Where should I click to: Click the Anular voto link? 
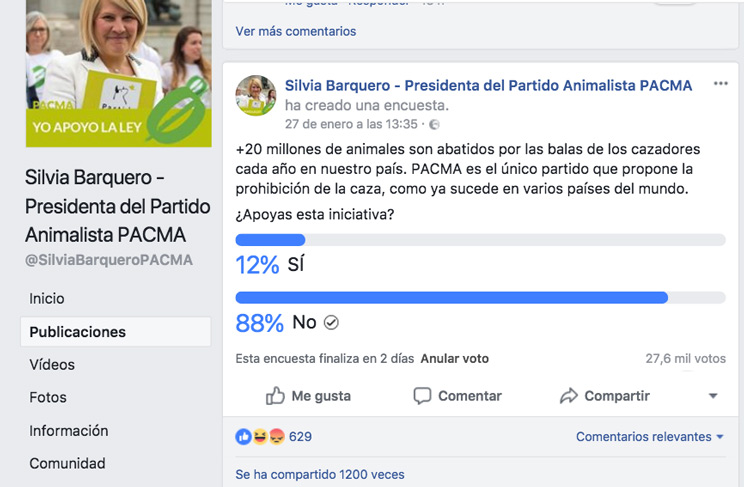coord(454,358)
